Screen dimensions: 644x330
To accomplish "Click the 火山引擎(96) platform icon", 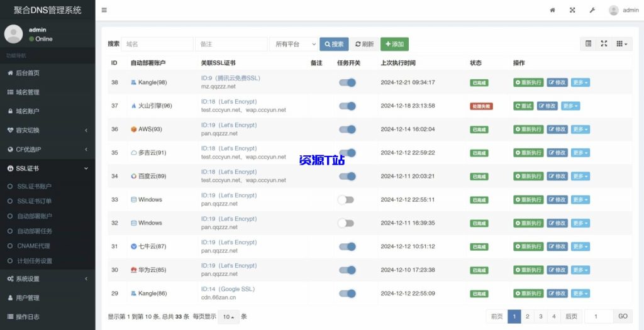I will point(133,106).
